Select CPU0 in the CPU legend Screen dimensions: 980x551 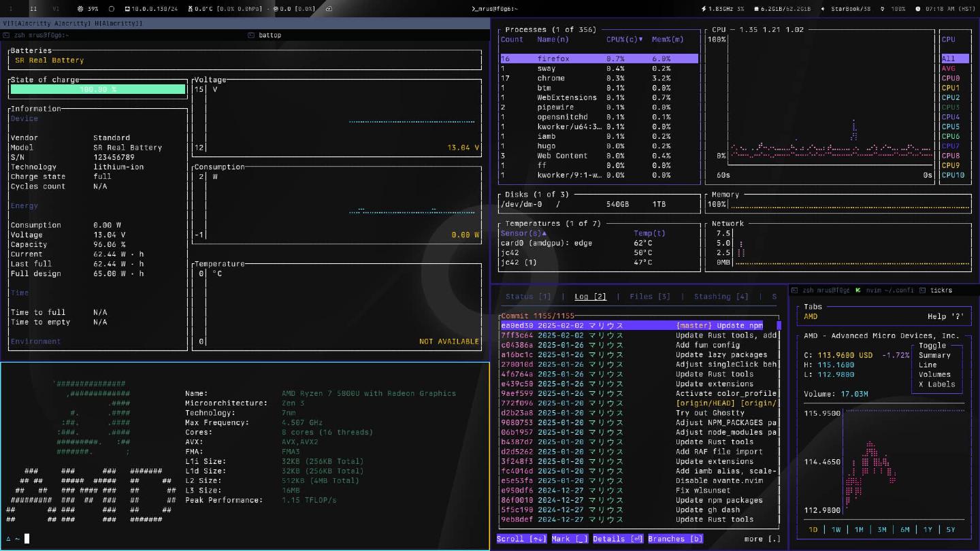[951, 78]
